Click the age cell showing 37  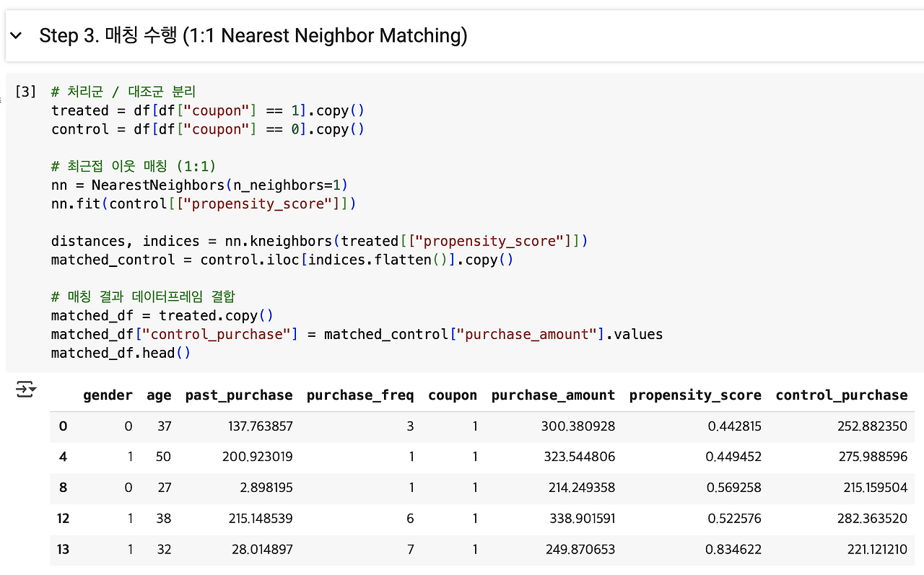click(164, 426)
